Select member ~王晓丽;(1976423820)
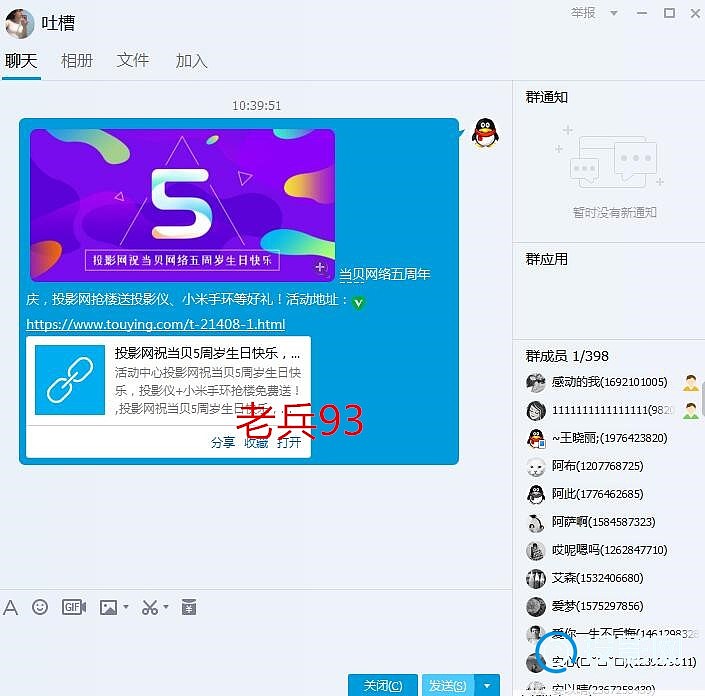The height and width of the screenshot is (696, 705). tap(609, 438)
